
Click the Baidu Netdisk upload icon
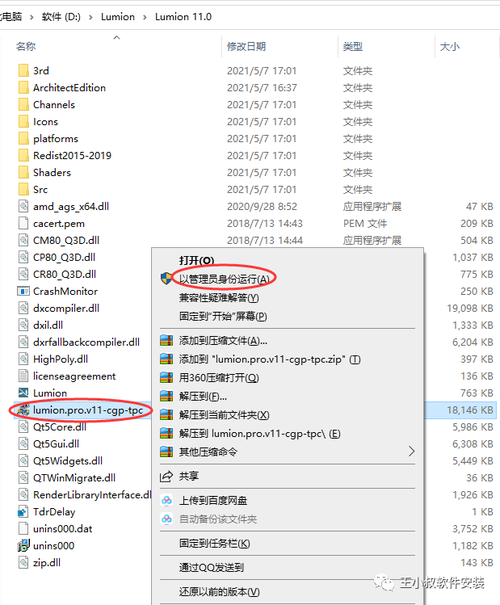pyautogui.click(x=166, y=500)
